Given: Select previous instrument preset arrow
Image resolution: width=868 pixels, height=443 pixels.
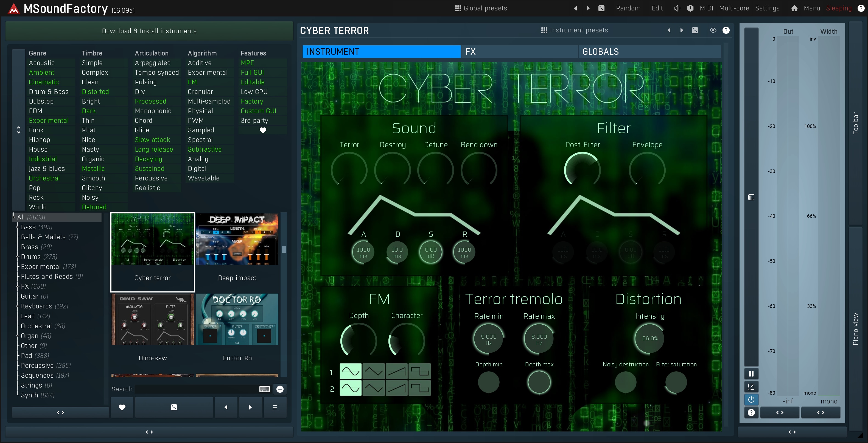Looking at the screenshot, I should [669, 30].
